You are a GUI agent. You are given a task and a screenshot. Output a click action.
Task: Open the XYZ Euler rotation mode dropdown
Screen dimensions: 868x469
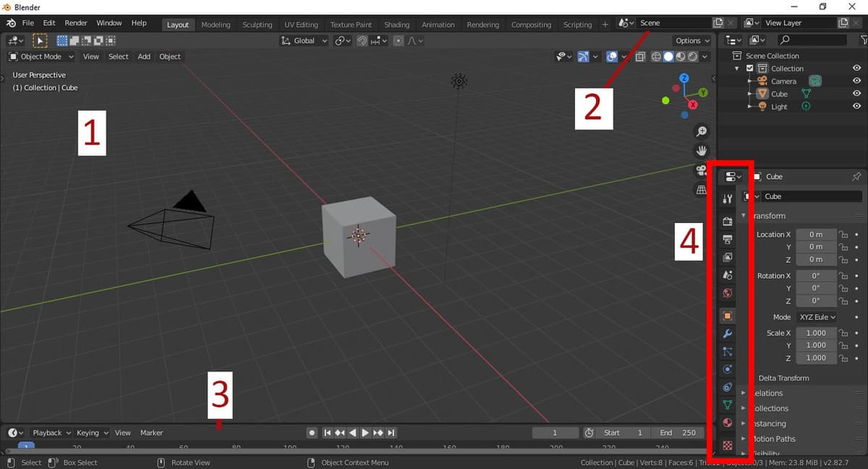(817, 317)
